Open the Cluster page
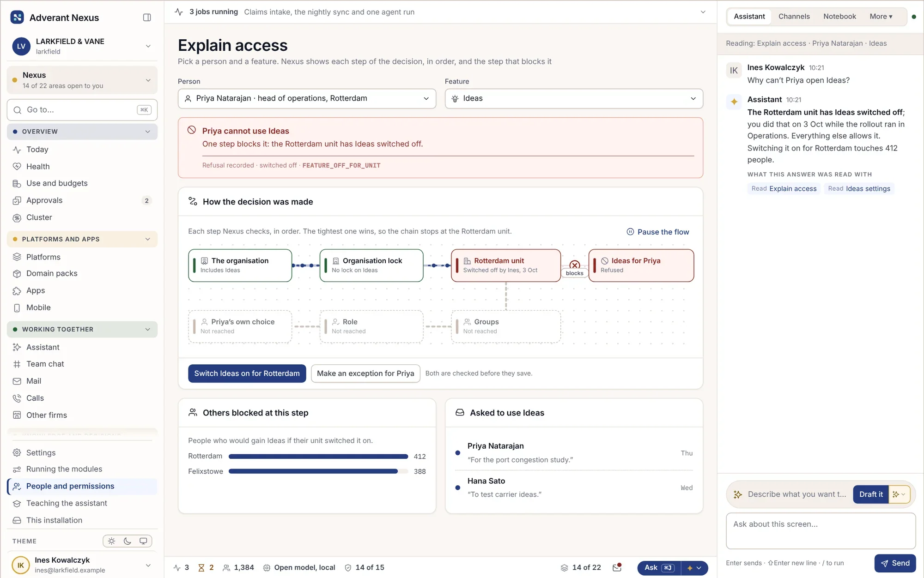924x578 pixels. pos(82,217)
